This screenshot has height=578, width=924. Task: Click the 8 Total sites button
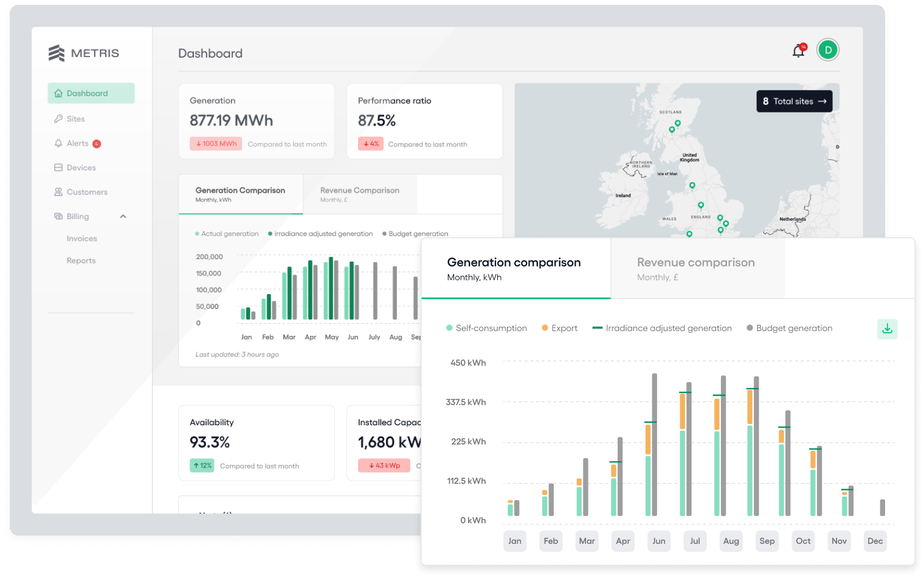click(794, 101)
